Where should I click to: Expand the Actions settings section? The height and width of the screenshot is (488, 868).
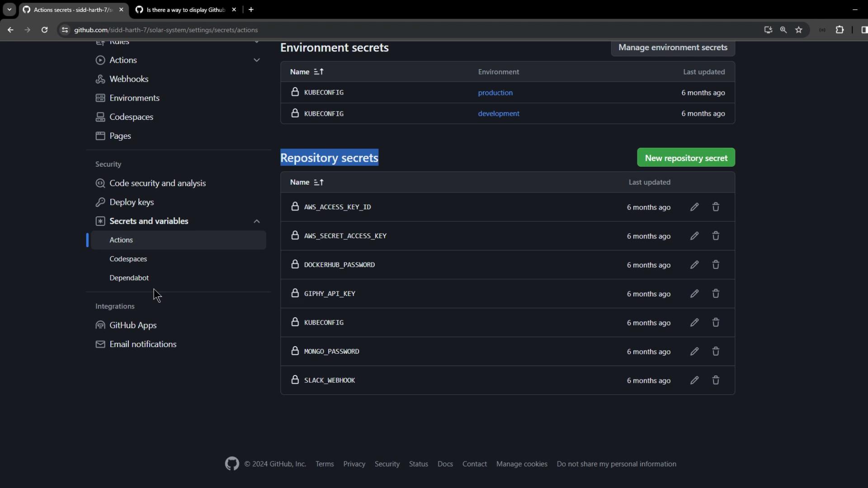(256, 60)
